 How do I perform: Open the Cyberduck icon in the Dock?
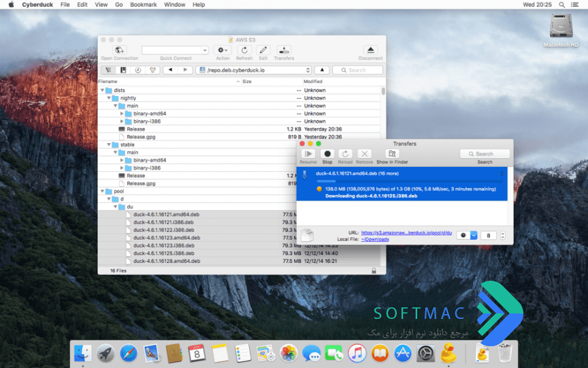click(449, 353)
